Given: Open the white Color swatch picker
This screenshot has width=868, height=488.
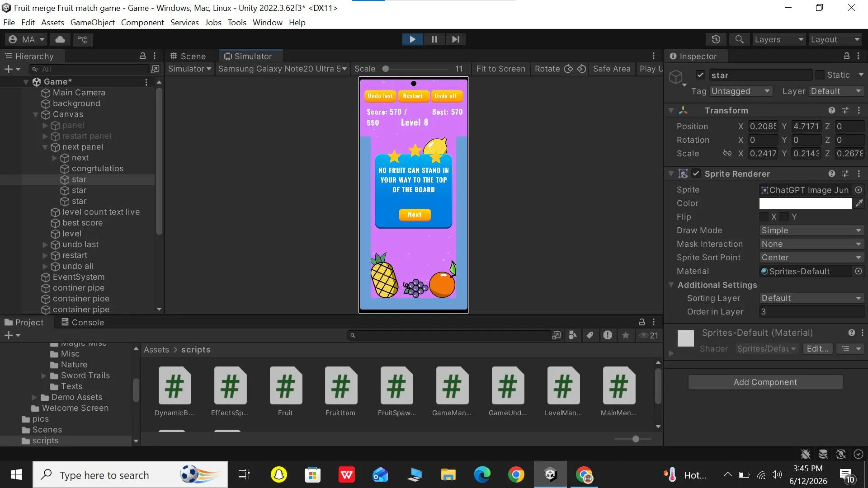Looking at the screenshot, I should click(806, 203).
